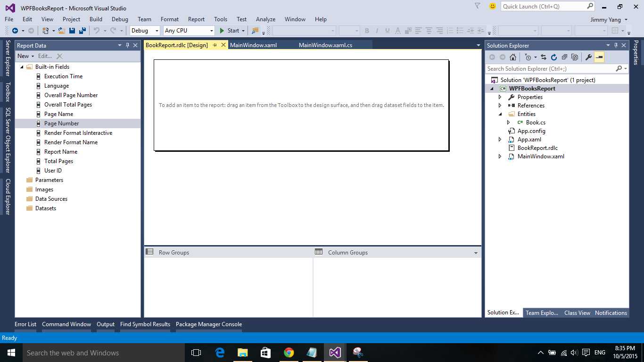Click the Quick Launch search box

[x=548, y=6]
